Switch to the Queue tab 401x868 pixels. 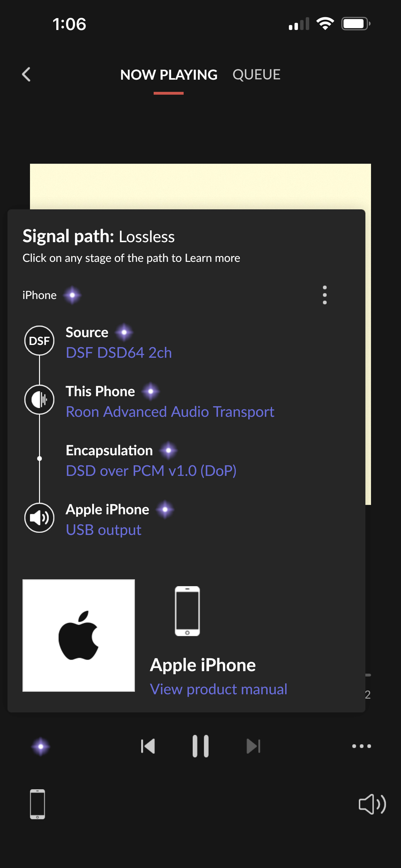(256, 74)
